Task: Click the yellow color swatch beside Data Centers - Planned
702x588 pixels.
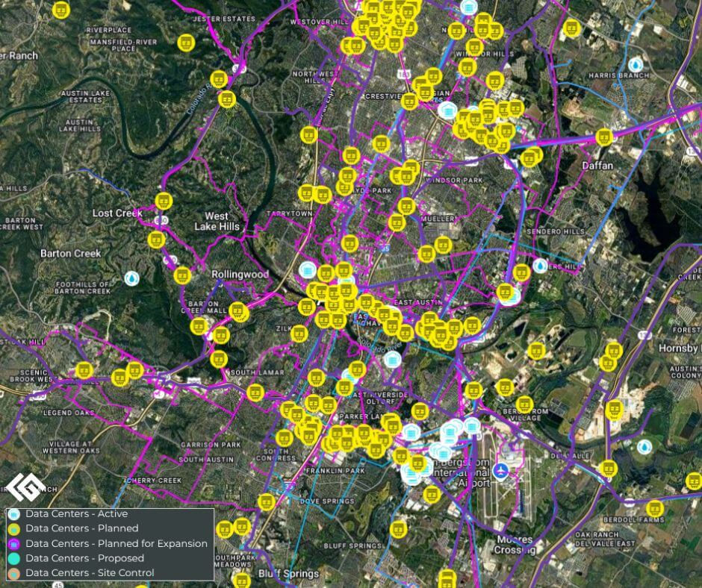Action: (13, 528)
